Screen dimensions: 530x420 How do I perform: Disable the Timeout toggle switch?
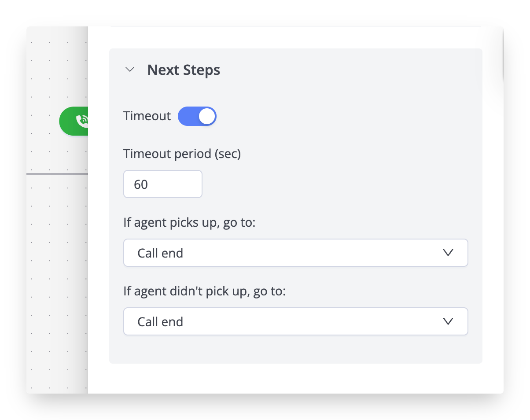pyautogui.click(x=197, y=116)
